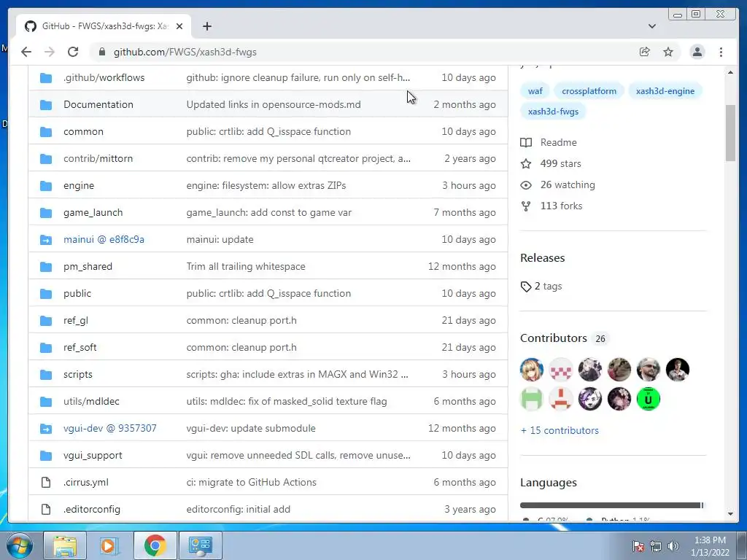747x560 pixels.
Task: Click the file icon beside .cirrus.yml
Action: (x=46, y=483)
